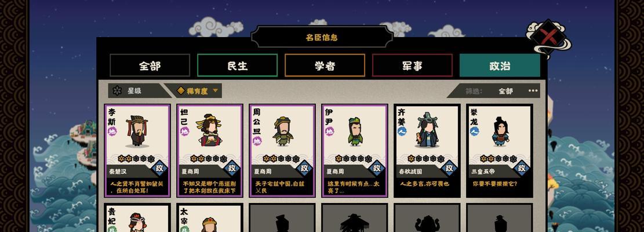Click the flower icon beside 星级

tap(118, 90)
